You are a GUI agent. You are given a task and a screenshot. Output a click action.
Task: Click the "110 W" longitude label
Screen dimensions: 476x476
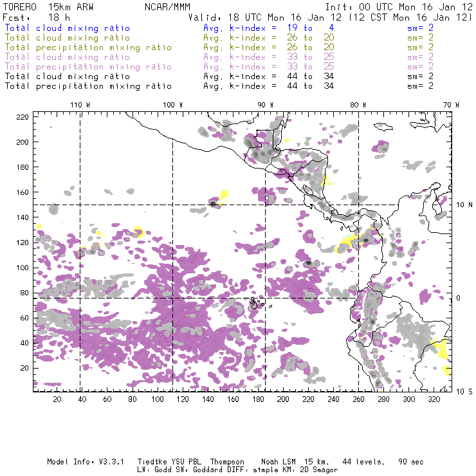point(80,105)
